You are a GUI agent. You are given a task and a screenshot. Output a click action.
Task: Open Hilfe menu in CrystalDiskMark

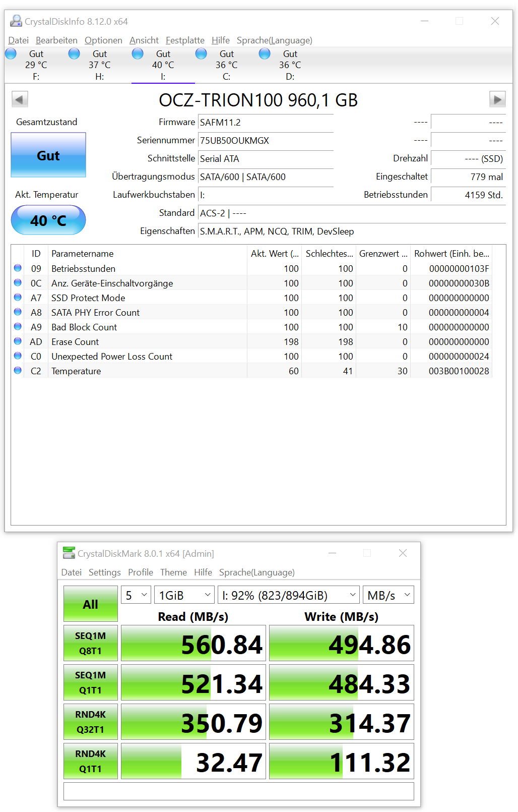[x=203, y=572]
